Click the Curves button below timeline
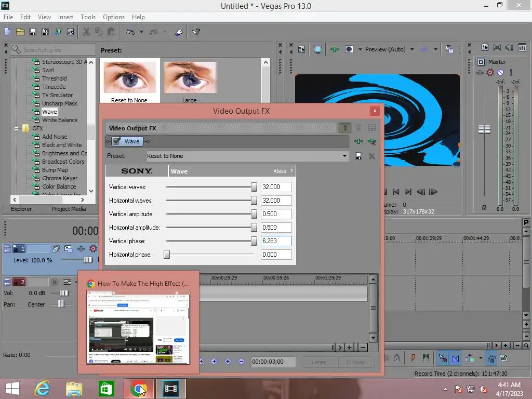This screenshot has width=532, height=399. (x=355, y=362)
